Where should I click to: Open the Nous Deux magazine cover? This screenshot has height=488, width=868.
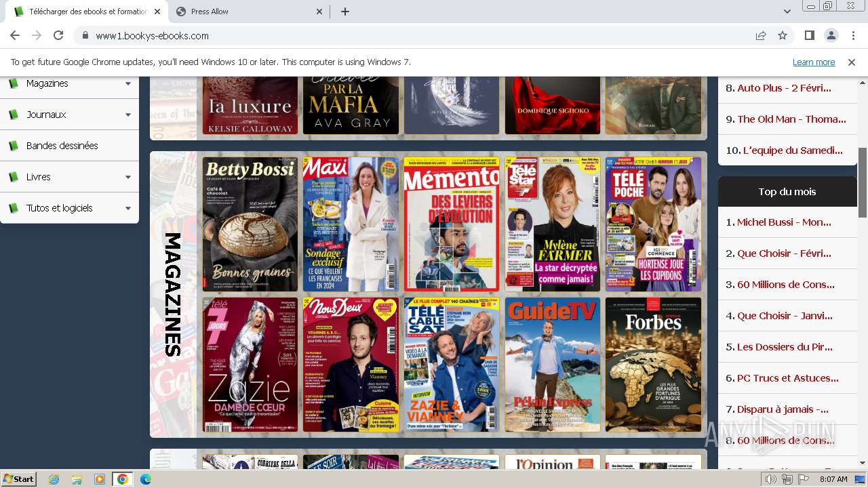pyautogui.click(x=351, y=365)
